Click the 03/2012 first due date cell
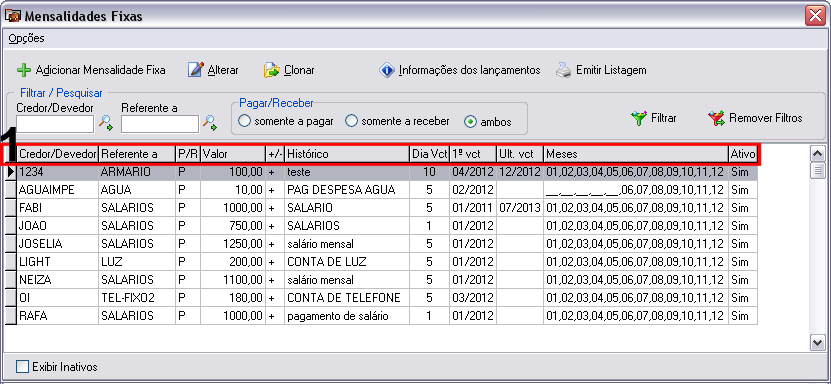The height and width of the screenshot is (385, 831). point(473,298)
